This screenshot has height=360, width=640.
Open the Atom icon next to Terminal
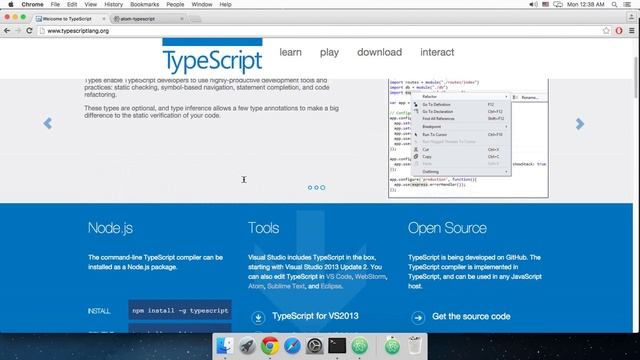(x=360, y=346)
